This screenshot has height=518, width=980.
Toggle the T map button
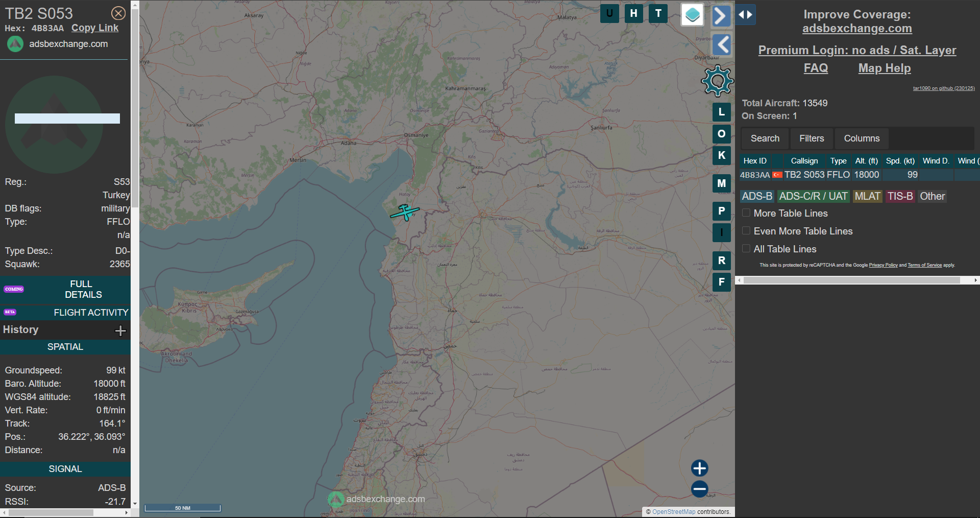coord(658,13)
